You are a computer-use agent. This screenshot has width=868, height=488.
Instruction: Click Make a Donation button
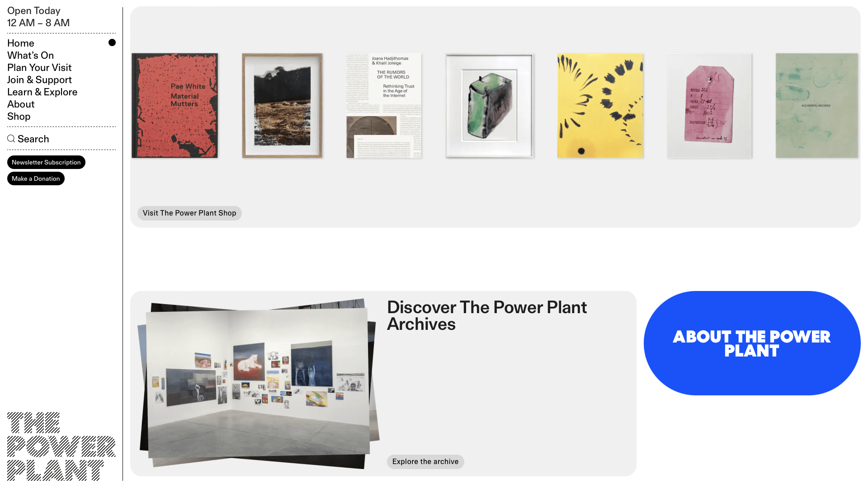point(36,178)
